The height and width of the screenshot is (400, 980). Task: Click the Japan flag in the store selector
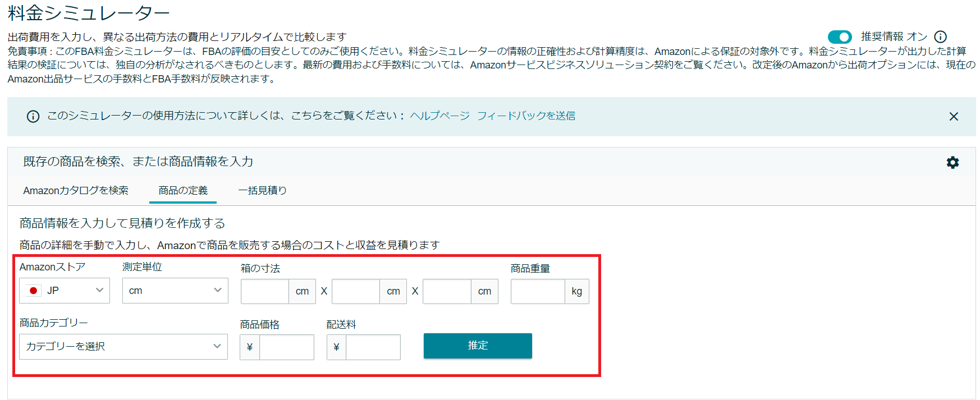coord(34,291)
